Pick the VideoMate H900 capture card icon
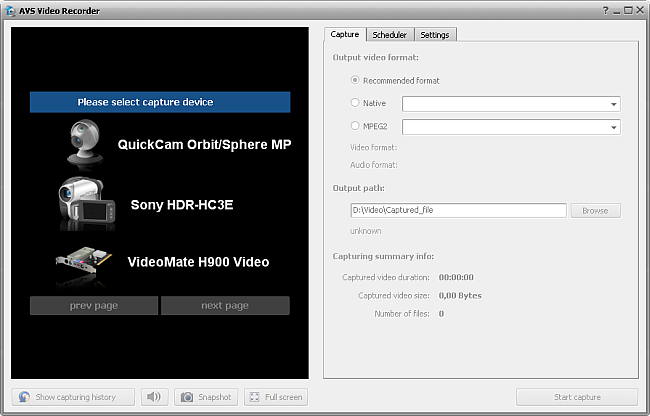 [x=84, y=262]
